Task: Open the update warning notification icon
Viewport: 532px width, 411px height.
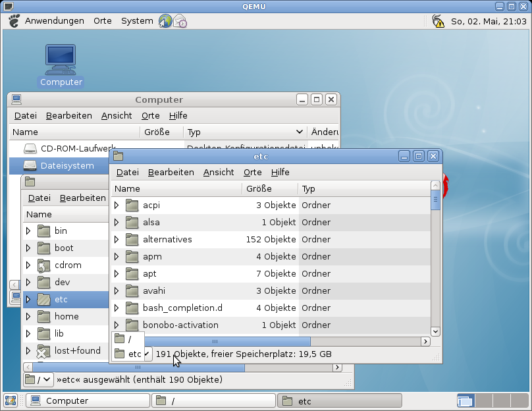Action: pos(438,21)
